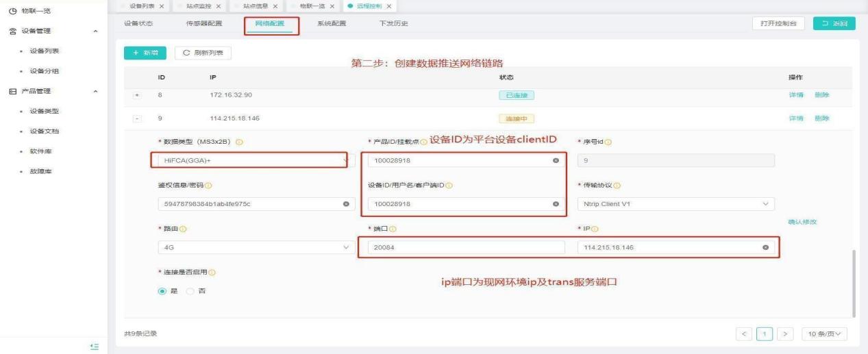Image resolution: width=868 pixels, height=354 pixels.
Task: Click the help icon next to 端口 label
Action: pyautogui.click(x=394, y=229)
